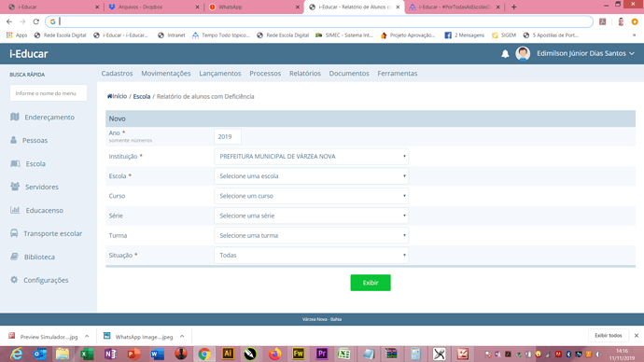Open Firefox from the taskbar
Image resolution: width=644 pixels, height=362 pixels.
[274, 354]
